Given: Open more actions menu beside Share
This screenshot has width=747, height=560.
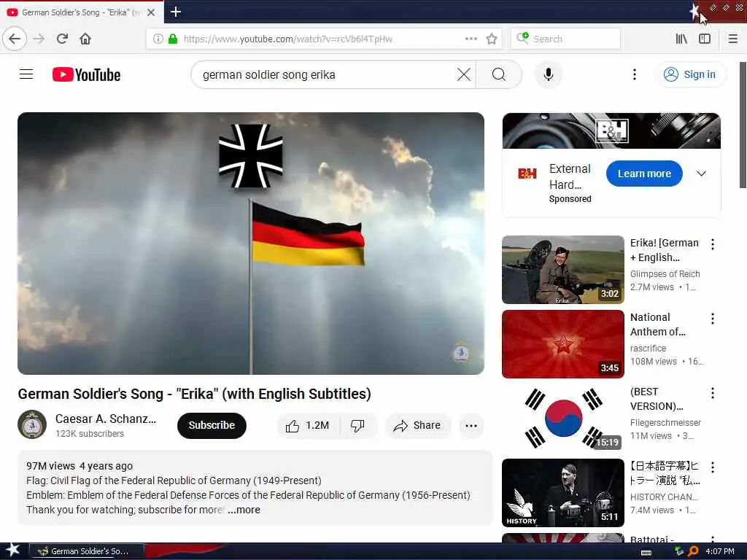Looking at the screenshot, I should [x=471, y=425].
